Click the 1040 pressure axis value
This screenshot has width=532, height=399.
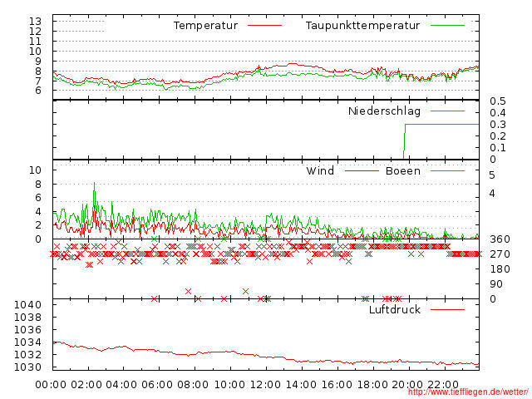tap(27, 305)
